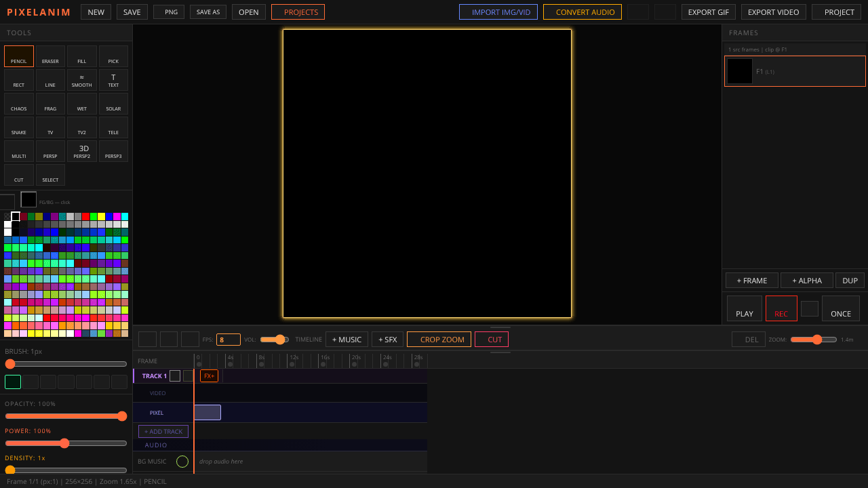Click the BG Music green circle indicator
Screen dimensions: 868x488
[x=182, y=462]
